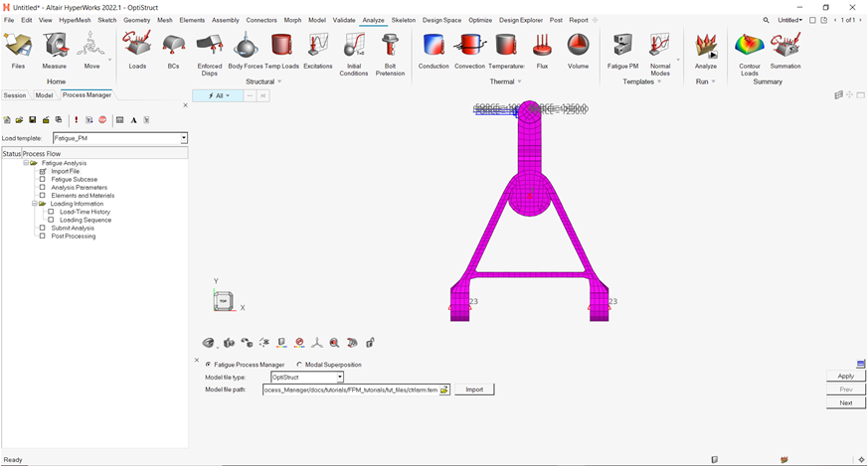Viewport: 868px width, 466px height.
Task: Click the Measure tool icon
Action: click(x=55, y=46)
